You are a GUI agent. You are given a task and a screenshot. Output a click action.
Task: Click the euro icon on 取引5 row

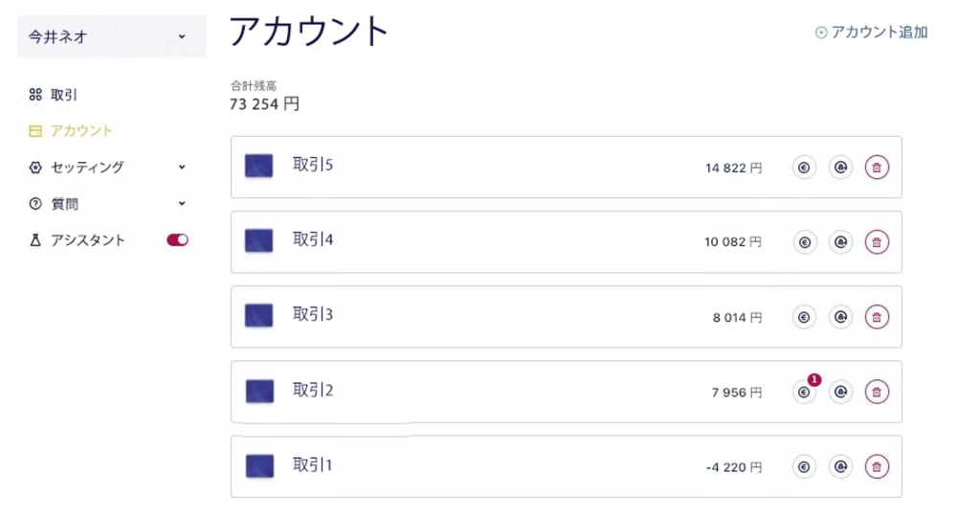point(804,168)
